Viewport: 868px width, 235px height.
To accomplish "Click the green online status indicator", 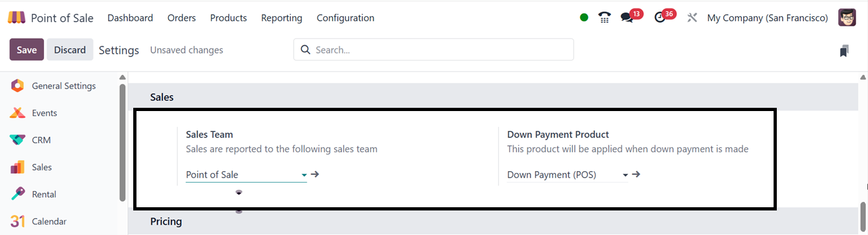I will [584, 18].
